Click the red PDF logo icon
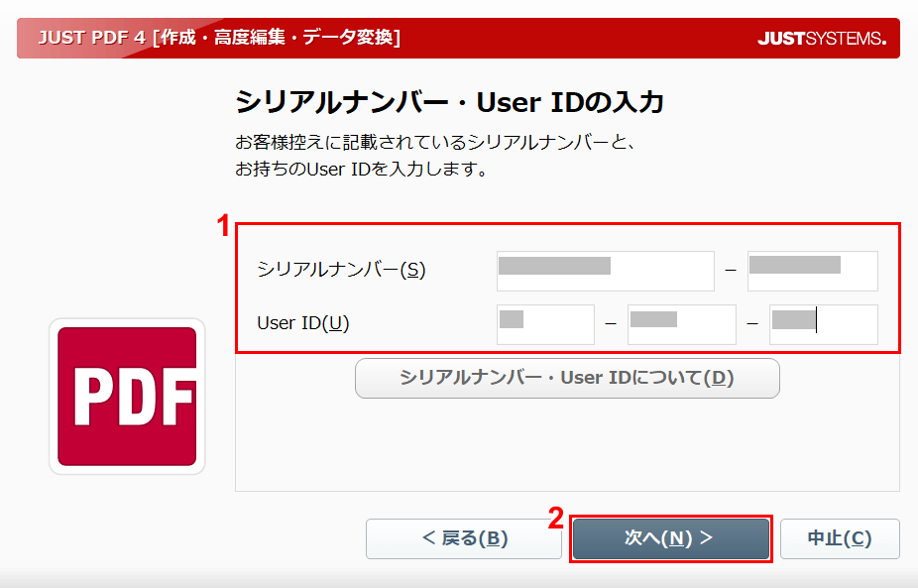This screenshot has width=918, height=588. click(127, 397)
